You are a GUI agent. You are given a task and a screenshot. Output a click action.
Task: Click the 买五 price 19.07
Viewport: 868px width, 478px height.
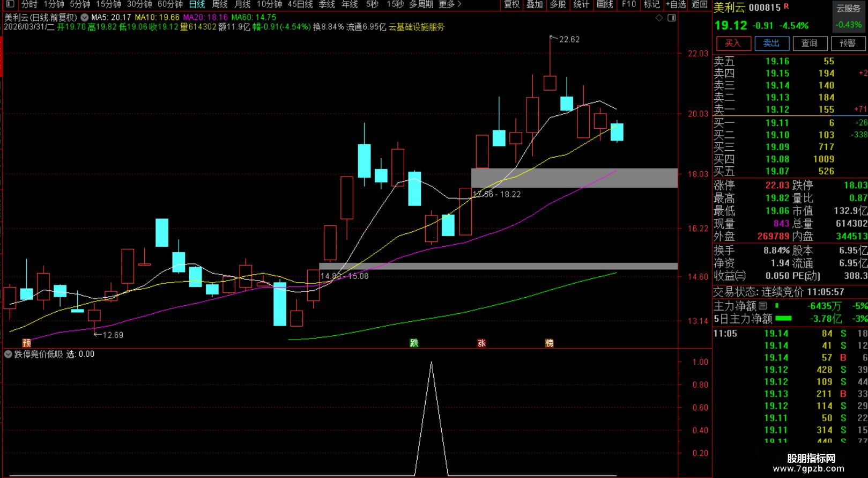777,171
